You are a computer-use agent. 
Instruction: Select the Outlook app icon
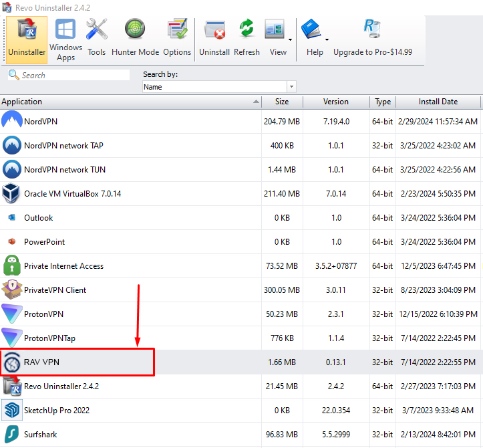coord(12,218)
